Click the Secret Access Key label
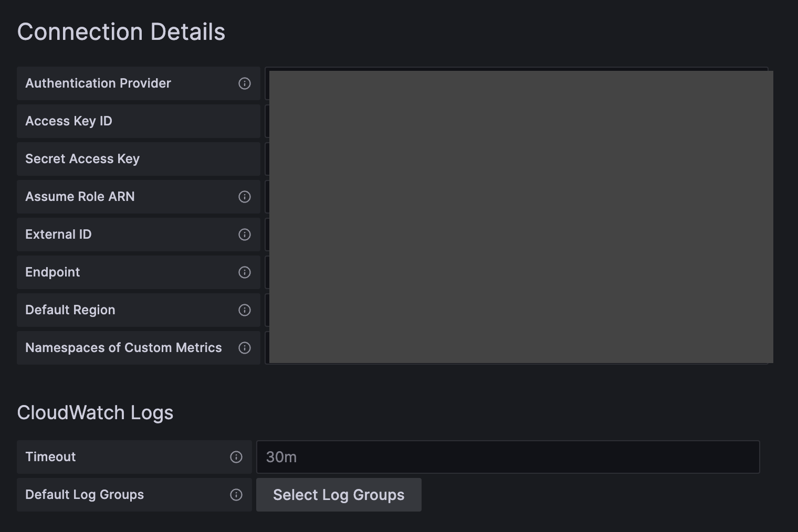 [82, 159]
